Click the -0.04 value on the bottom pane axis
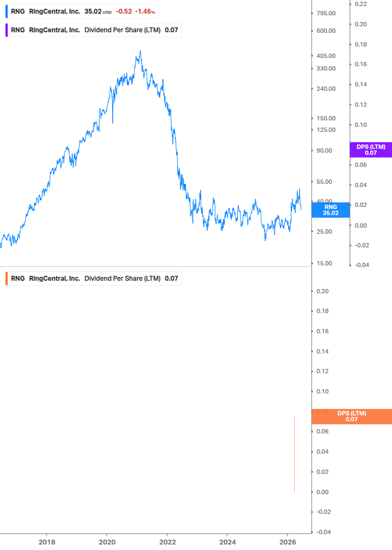Viewport: 392px width, 550px height. tap(323, 532)
